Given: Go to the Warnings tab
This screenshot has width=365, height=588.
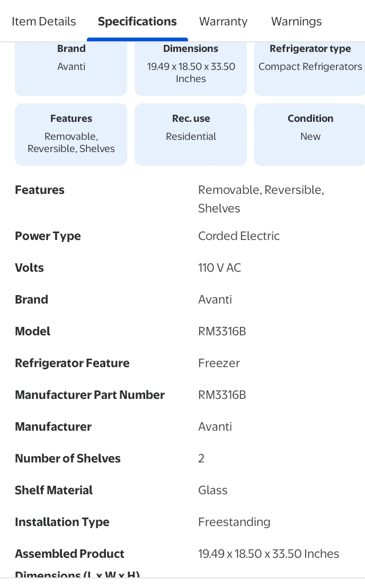Looking at the screenshot, I should pos(296,22).
